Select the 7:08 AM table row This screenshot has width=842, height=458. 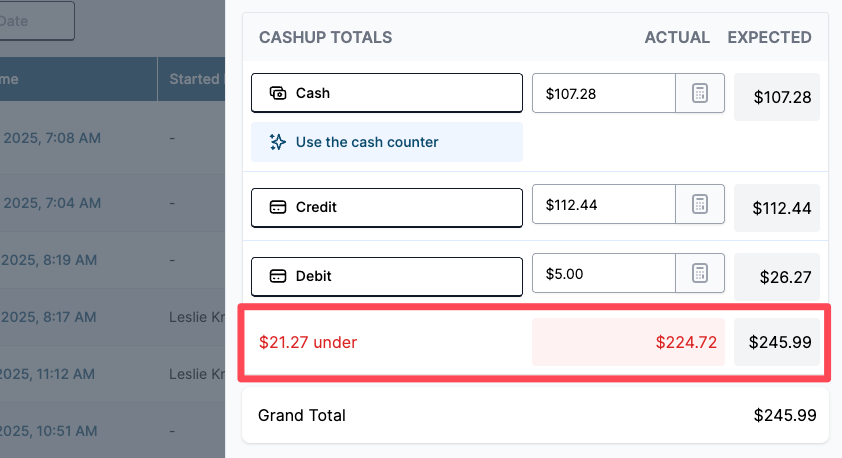[x=112, y=138]
